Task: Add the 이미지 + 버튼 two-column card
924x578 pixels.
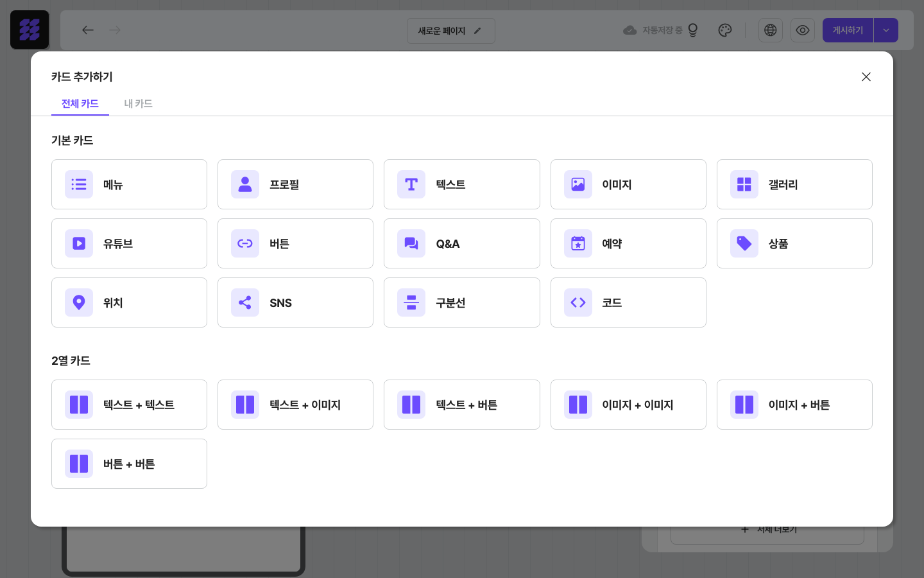Action: click(x=794, y=405)
